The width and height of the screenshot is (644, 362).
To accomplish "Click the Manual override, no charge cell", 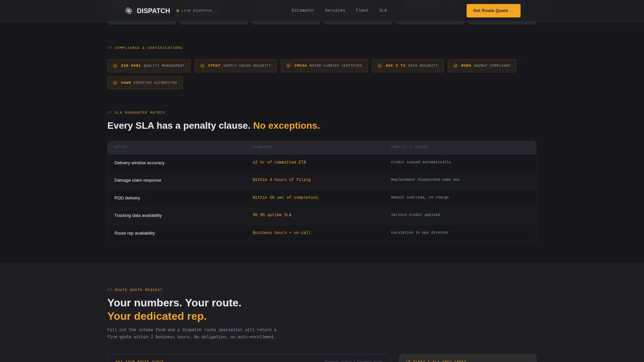I will tap(420, 197).
